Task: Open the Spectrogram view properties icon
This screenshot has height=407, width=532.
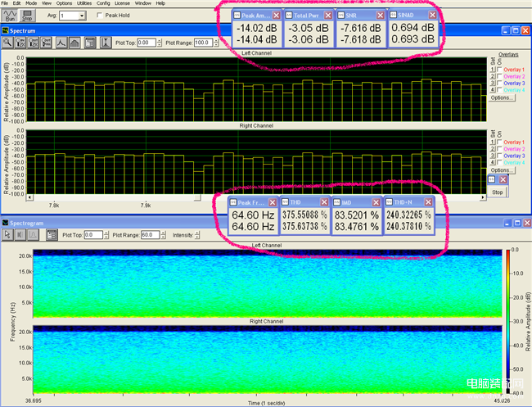Action: tap(52, 234)
